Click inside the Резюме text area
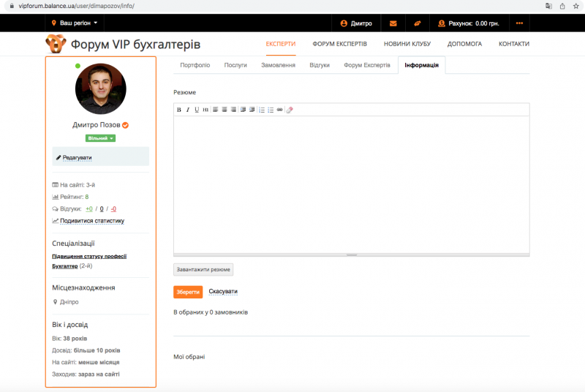 tap(351, 183)
